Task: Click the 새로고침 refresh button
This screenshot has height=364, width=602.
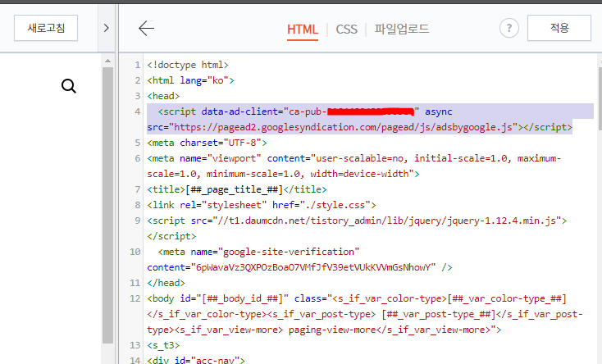Action: click(46, 28)
